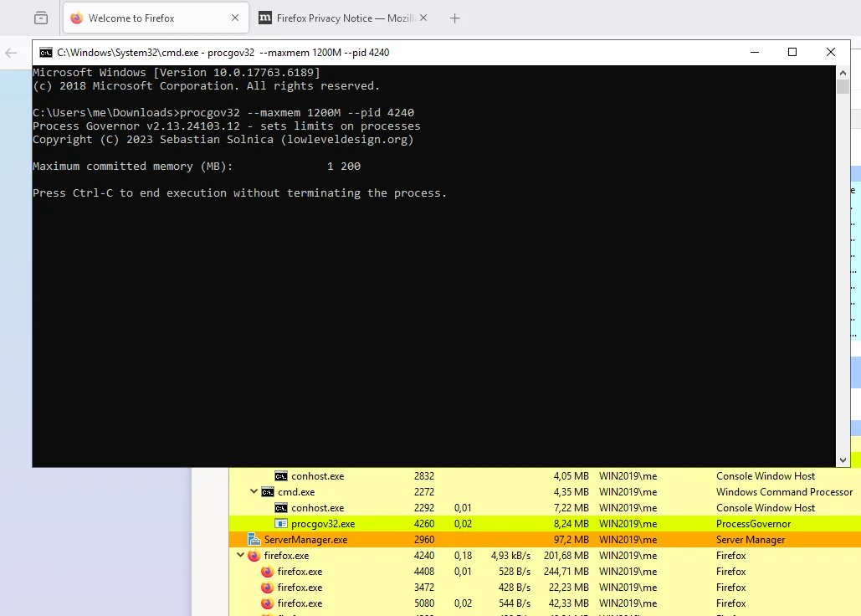Viewport: 861px width, 616px height.
Task: Click procgov32.exe process icon
Action: (280, 524)
